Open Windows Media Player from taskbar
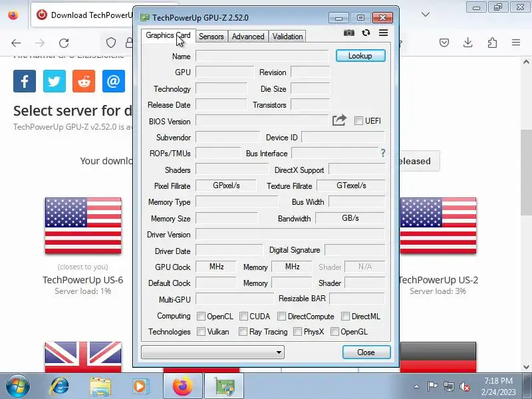 pyautogui.click(x=140, y=386)
